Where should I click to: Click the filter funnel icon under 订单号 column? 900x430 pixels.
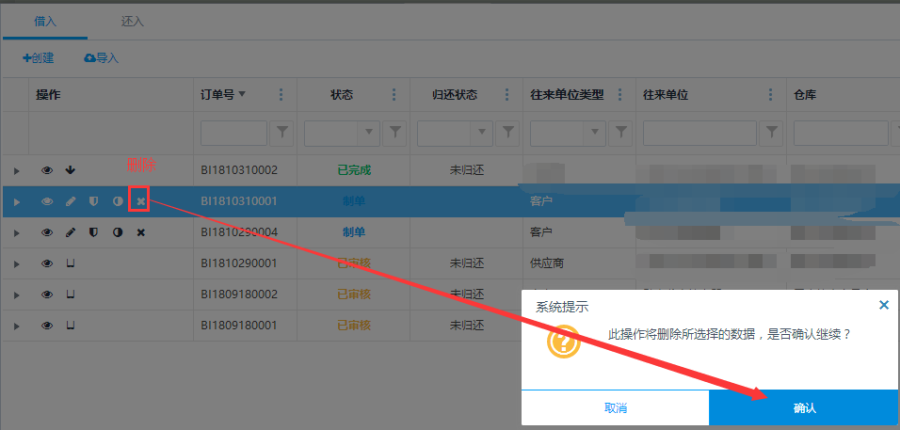(x=282, y=132)
